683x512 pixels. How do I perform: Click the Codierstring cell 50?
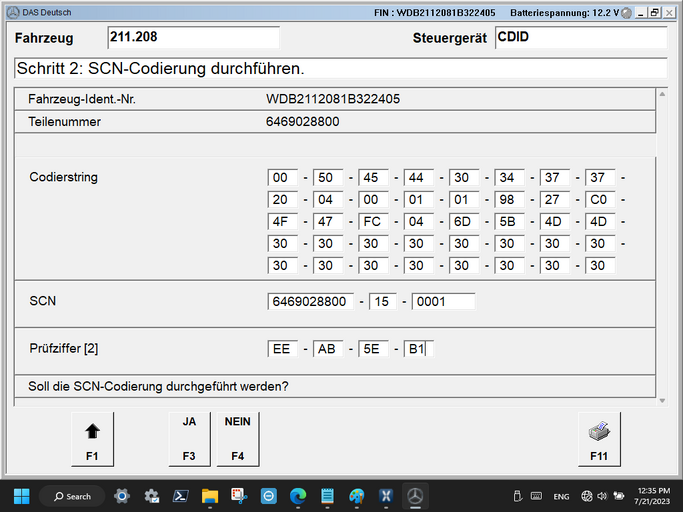(x=328, y=177)
